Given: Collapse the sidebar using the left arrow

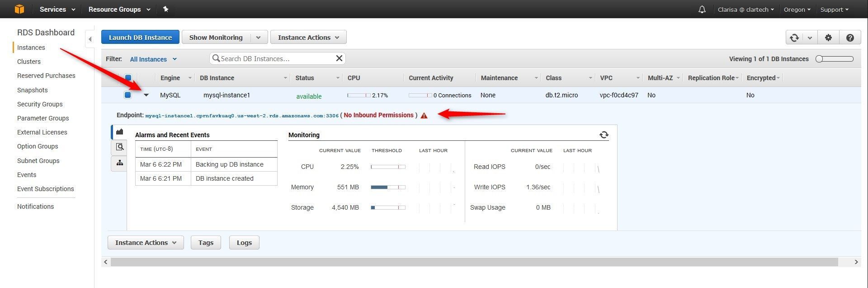Looking at the screenshot, I should coord(90,39).
